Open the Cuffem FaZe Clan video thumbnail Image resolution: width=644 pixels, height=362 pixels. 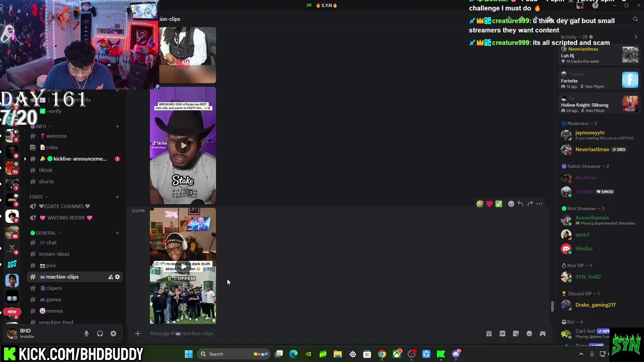pyautogui.click(x=183, y=265)
